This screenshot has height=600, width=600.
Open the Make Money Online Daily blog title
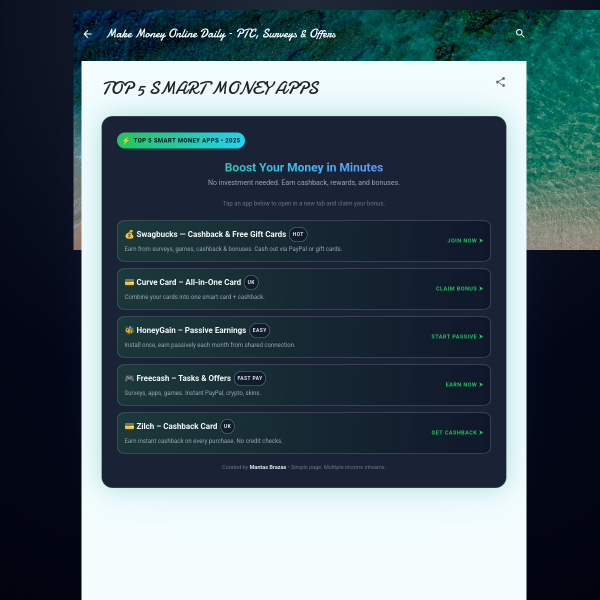pyautogui.click(x=222, y=34)
